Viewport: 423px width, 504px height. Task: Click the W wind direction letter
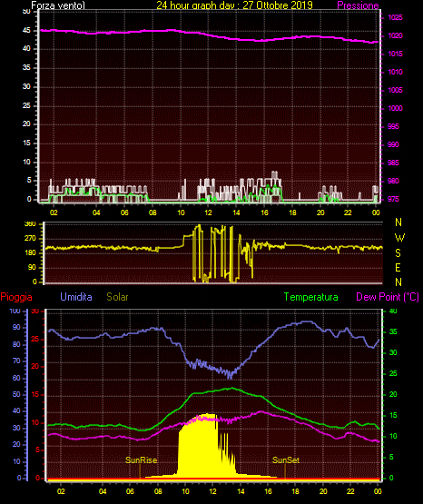tap(399, 238)
